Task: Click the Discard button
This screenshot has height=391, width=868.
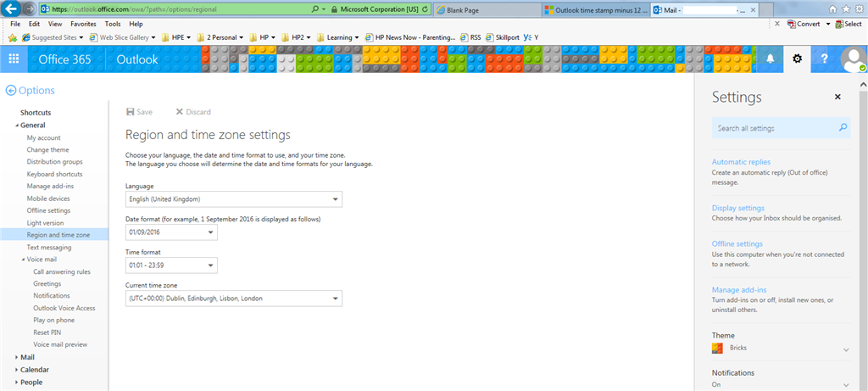Action: pyautogui.click(x=192, y=112)
